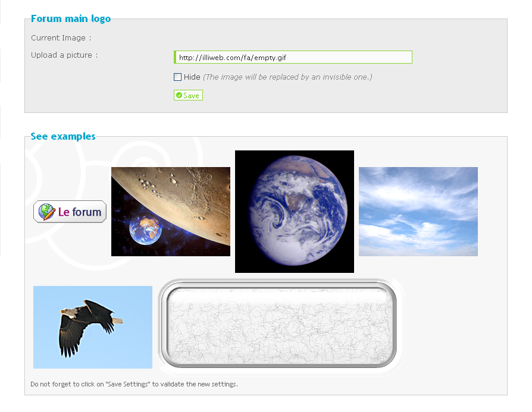Click the globe pencil icon in Le forum logo

pyautogui.click(x=47, y=212)
